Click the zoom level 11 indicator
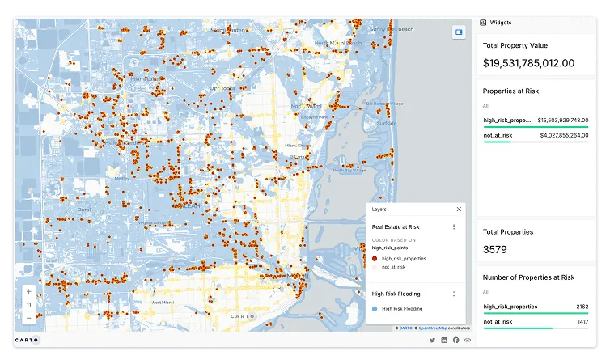 coord(28,304)
